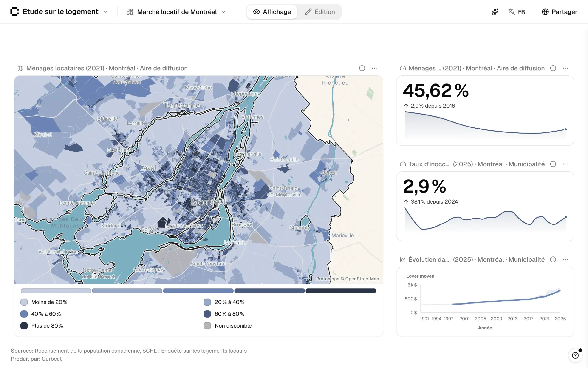Click the globe icon beside Partager
Viewport: 588px width, 368px height.
545,12
